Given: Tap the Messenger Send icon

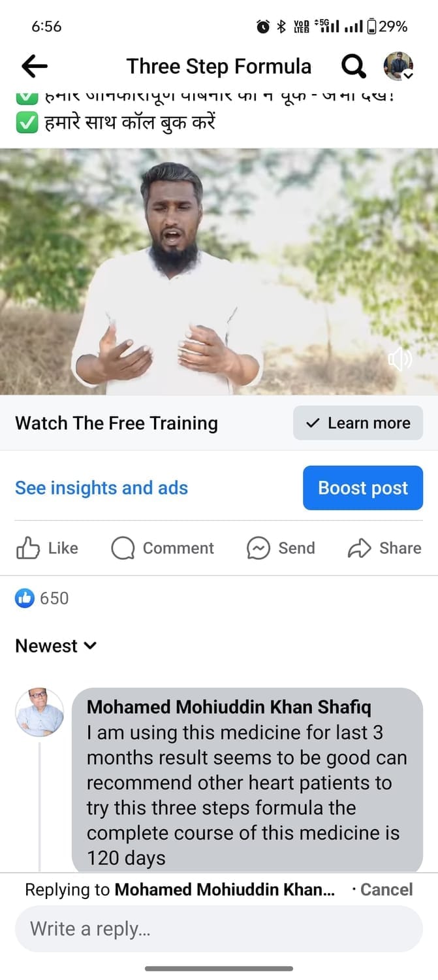Looking at the screenshot, I should pyautogui.click(x=258, y=548).
